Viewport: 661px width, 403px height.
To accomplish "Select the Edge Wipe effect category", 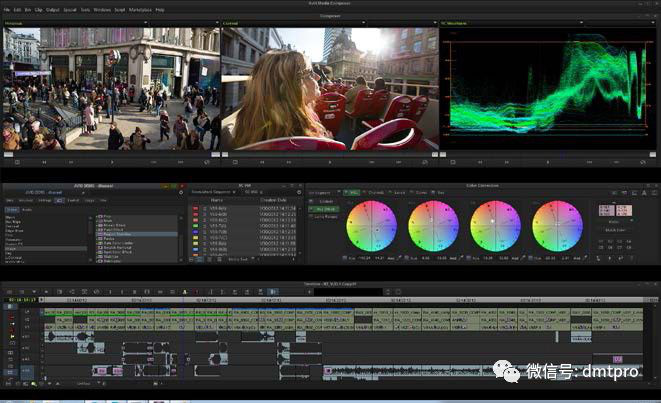I will tap(14, 231).
